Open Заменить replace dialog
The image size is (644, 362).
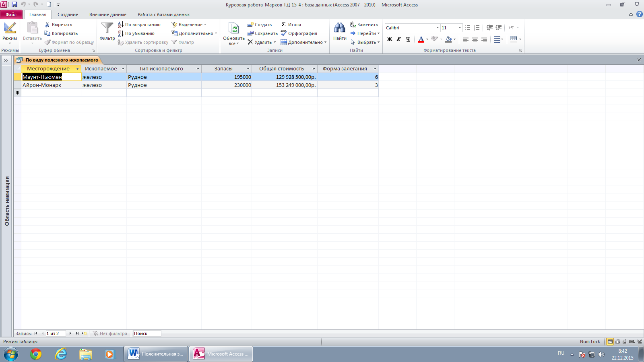[x=364, y=25]
